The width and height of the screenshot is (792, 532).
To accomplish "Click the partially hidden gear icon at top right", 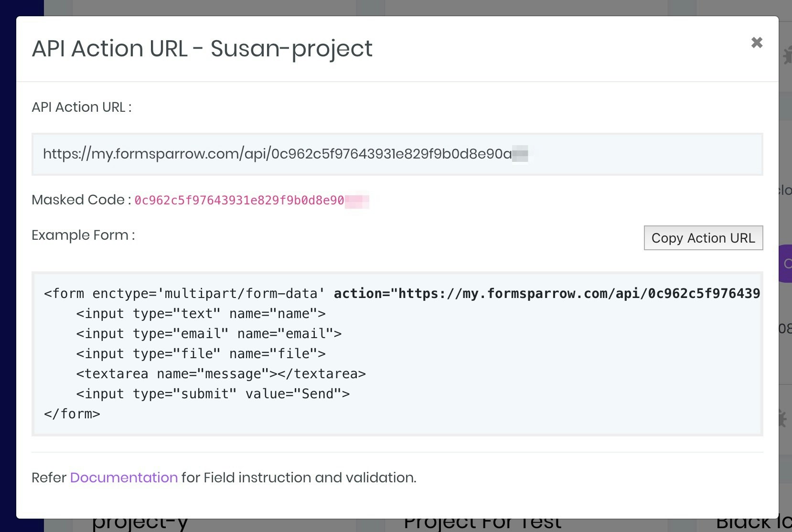I will [786, 55].
